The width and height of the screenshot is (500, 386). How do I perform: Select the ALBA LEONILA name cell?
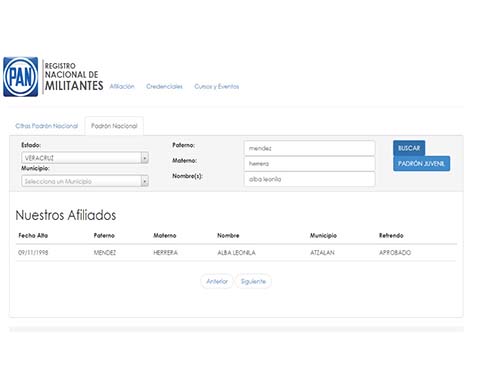[x=236, y=253]
